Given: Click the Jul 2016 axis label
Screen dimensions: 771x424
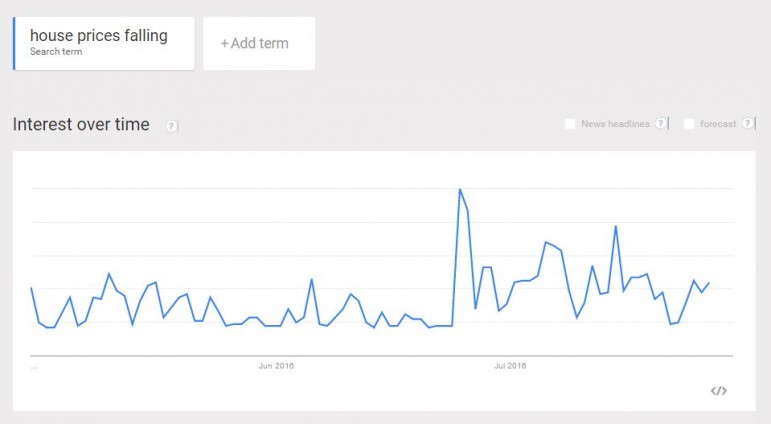Looking at the screenshot, I should tap(510, 366).
